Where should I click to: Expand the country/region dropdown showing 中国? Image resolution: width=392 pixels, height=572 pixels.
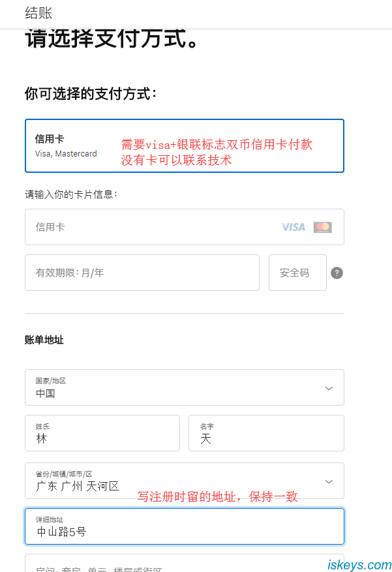(x=185, y=387)
